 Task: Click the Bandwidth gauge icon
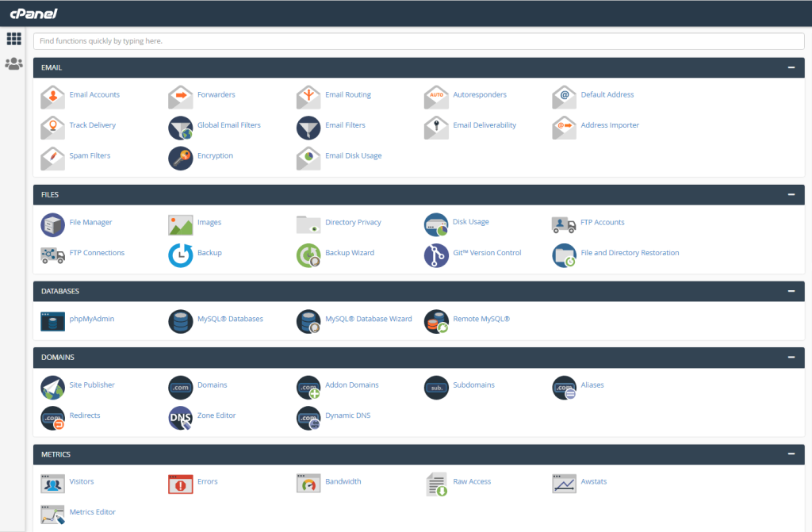click(x=308, y=483)
